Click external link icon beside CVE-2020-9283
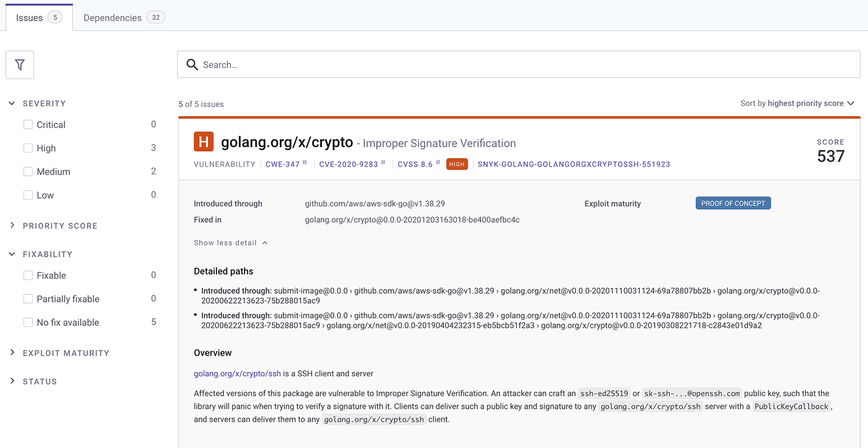 383,162
